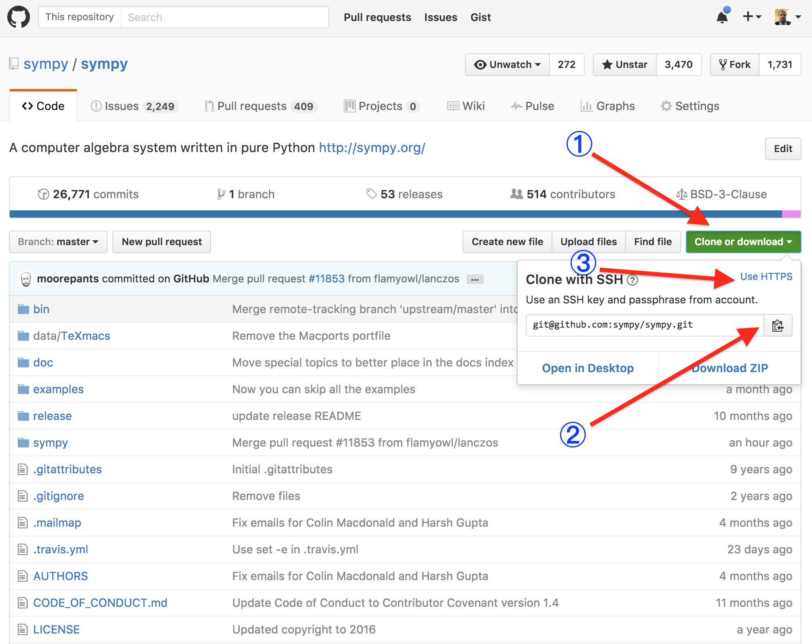Open the bin folder
Viewport: 812px width, 644px height.
click(x=41, y=309)
